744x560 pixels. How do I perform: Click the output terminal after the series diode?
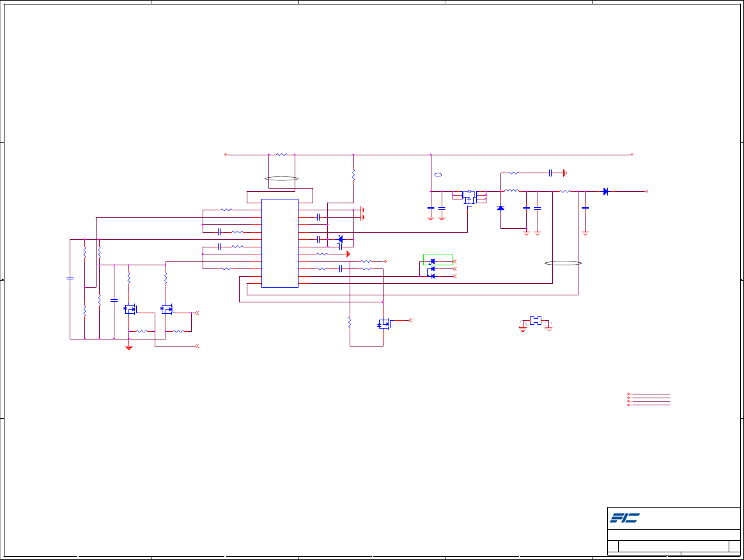click(x=646, y=191)
